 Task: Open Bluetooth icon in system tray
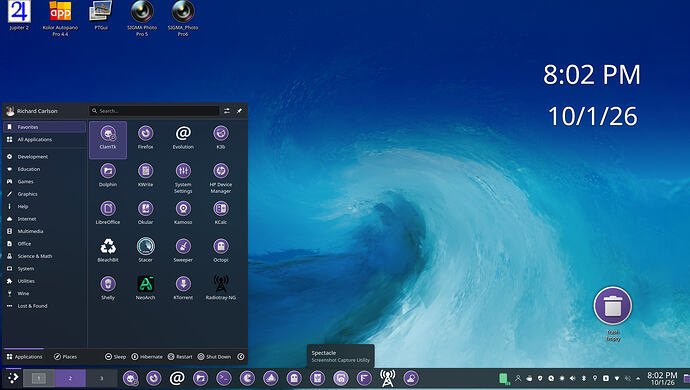coord(584,378)
